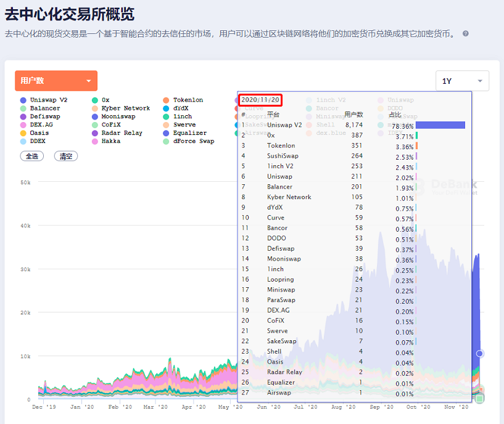Click the white arrow on the orange dropdown
504x424 pixels.
pos(89,81)
